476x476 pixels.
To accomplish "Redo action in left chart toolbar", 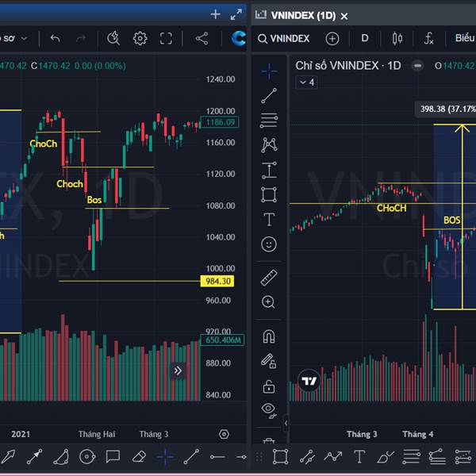I will point(81,39).
